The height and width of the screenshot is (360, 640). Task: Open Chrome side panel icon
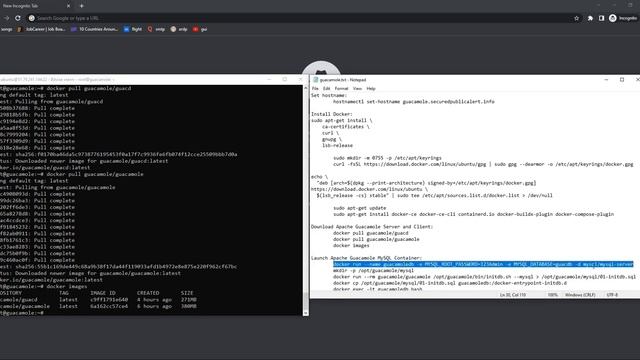[601, 18]
